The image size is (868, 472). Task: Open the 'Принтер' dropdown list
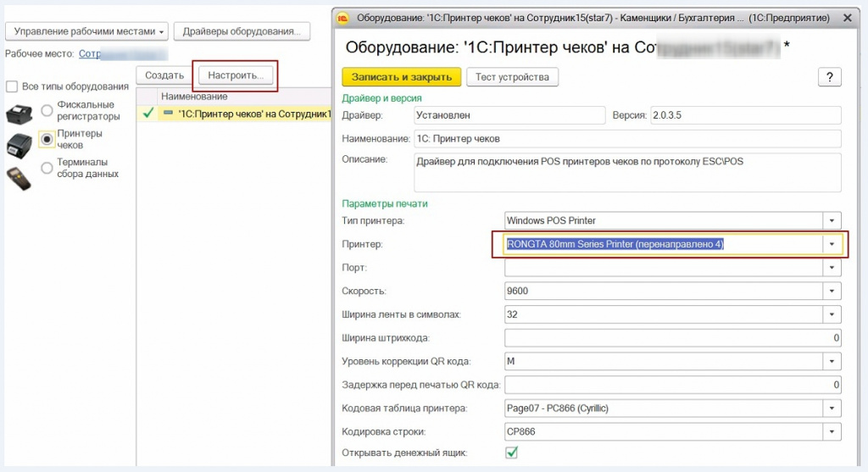point(832,244)
